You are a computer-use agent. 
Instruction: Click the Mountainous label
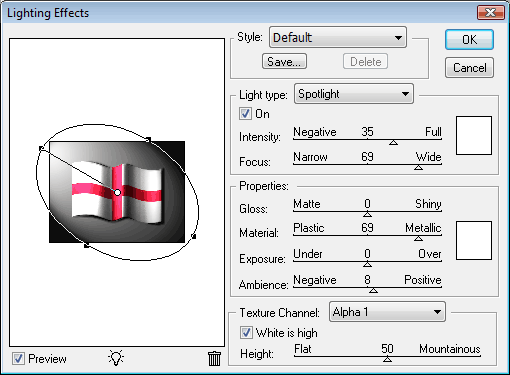pyautogui.click(x=450, y=349)
